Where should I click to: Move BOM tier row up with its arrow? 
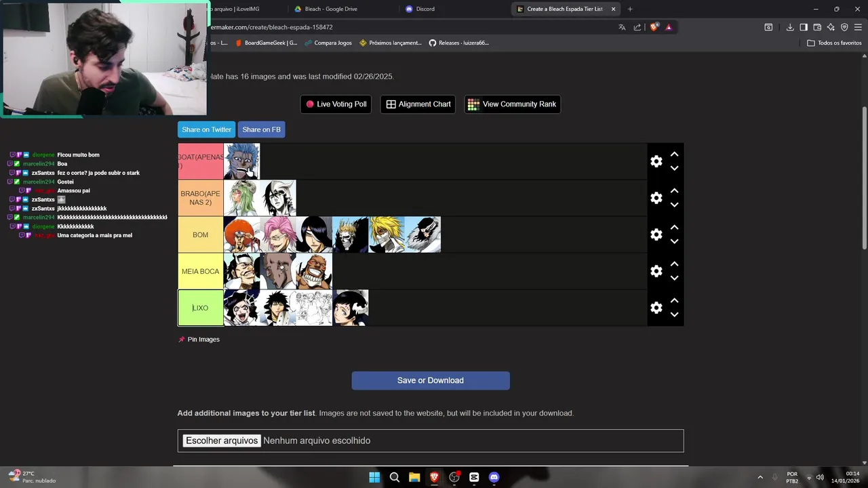[x=674, y=228]
